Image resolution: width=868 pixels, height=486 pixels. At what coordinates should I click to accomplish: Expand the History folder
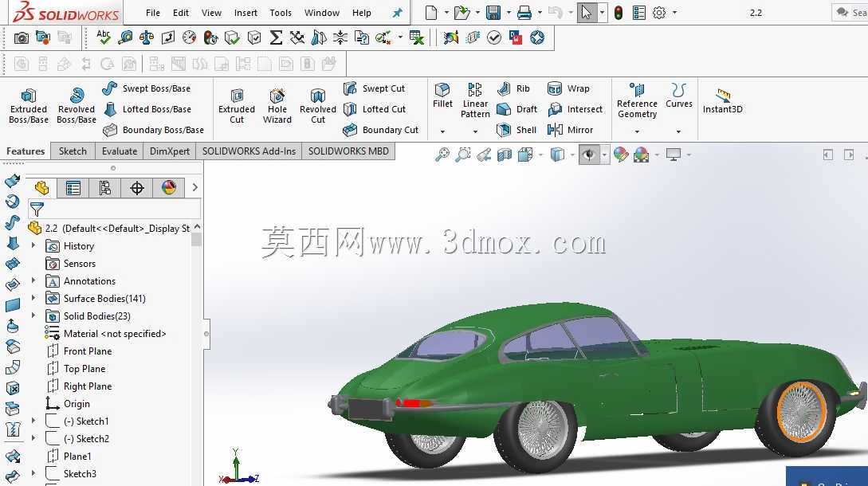(x=33, y=245)
